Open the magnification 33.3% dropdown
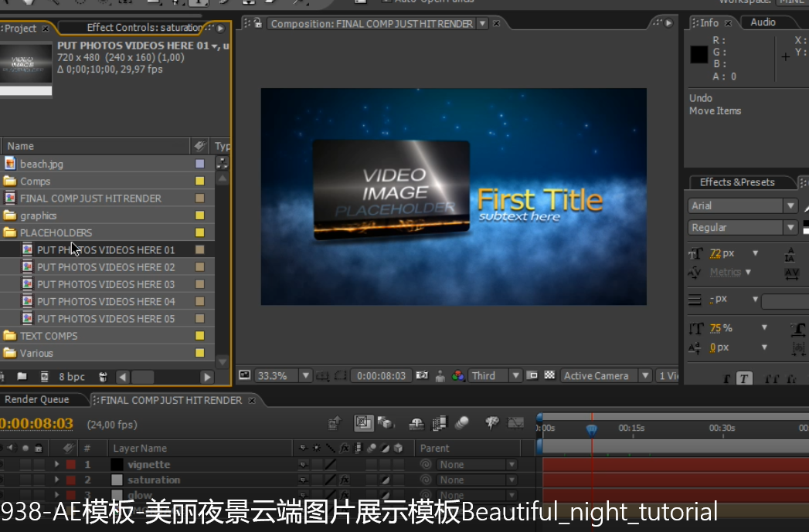This screenshot has width=809, height=532. pyautogui.click(x=305, y=376)
